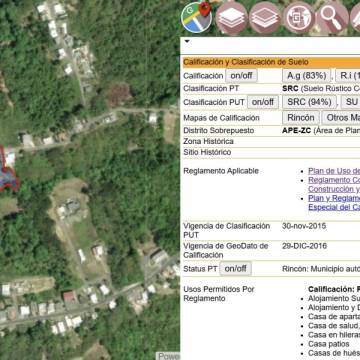Select the Calificación y Clasificación de Suelo header
The image size is (360, 360).
(x=246, y=62)
